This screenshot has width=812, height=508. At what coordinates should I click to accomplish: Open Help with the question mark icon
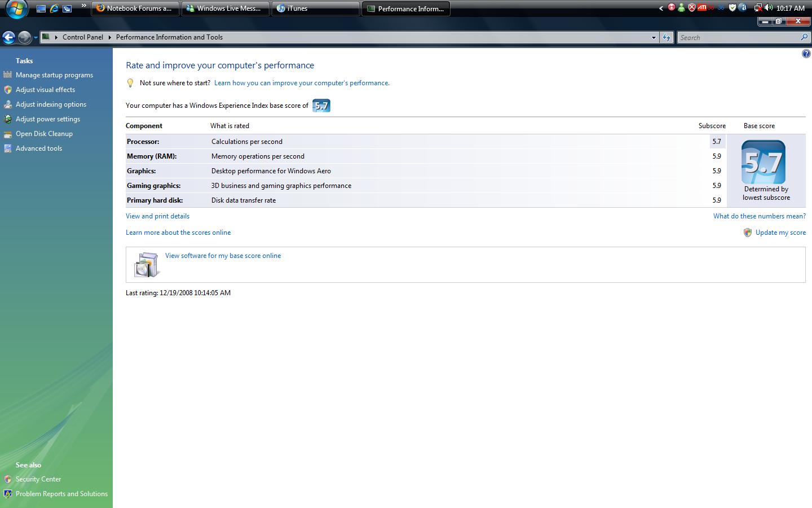[806, 54]
